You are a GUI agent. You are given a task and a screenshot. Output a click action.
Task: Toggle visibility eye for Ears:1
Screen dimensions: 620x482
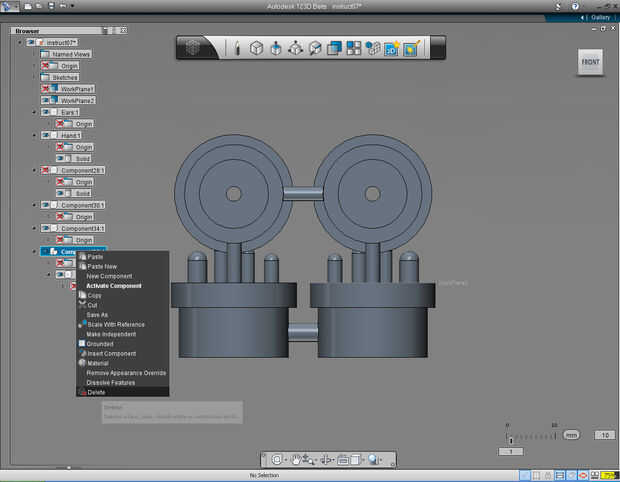tap(46, 112)
